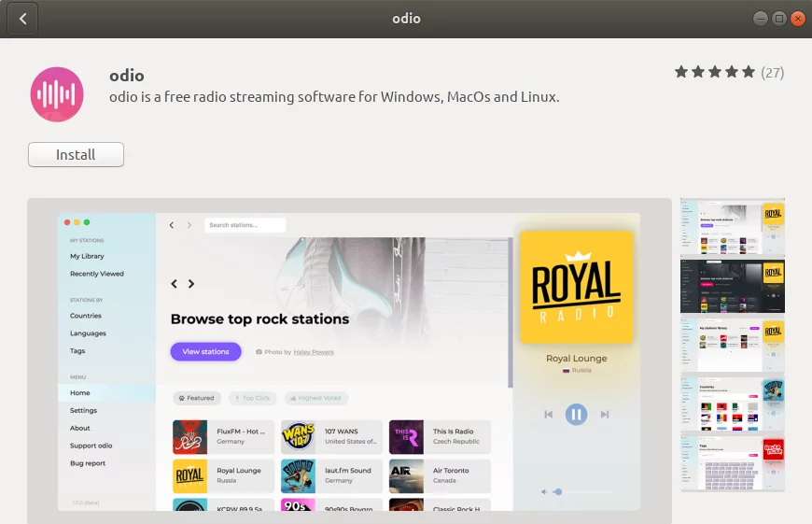812x524 pixels.
Task: Minimize the odio software window
Action: pos(761,19)
